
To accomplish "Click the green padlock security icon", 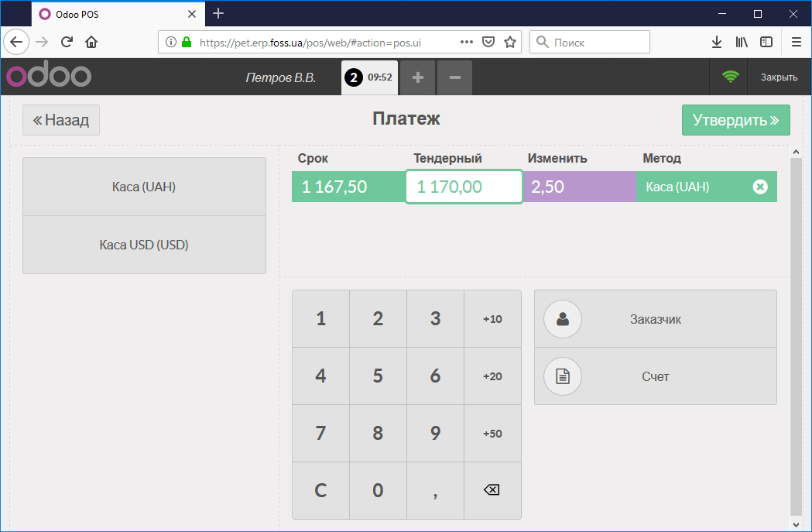I will point(187,42).
